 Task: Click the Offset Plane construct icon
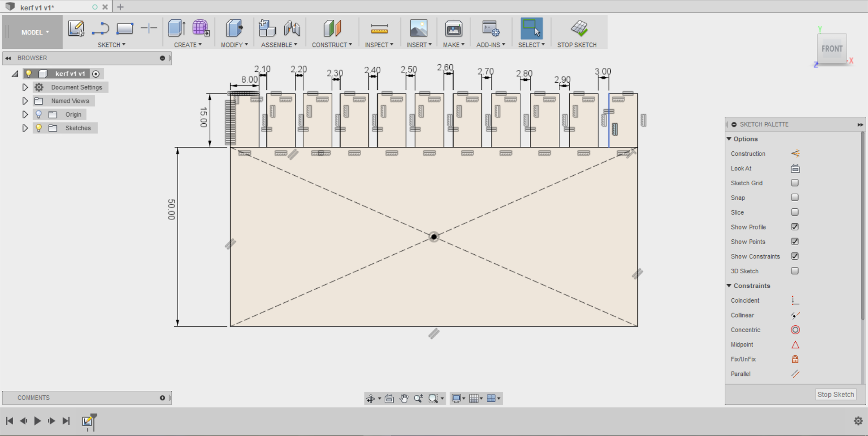[332, 28]
